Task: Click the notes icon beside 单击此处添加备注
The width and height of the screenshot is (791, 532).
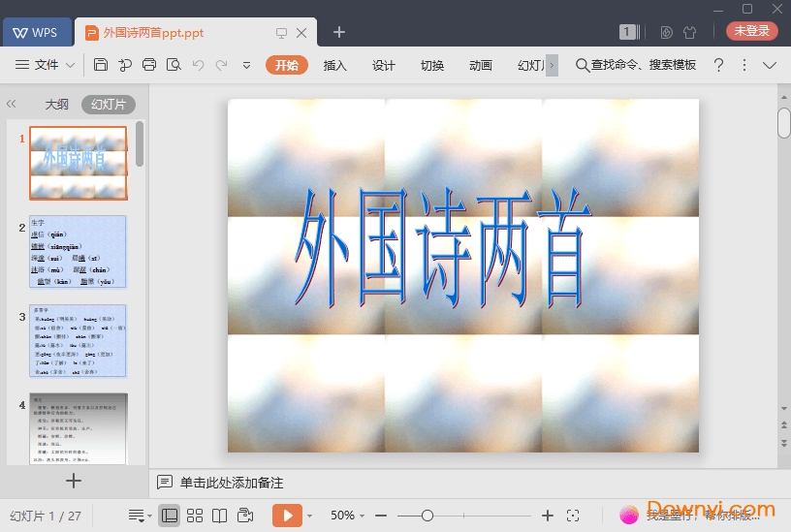Action: pos(165,482)
